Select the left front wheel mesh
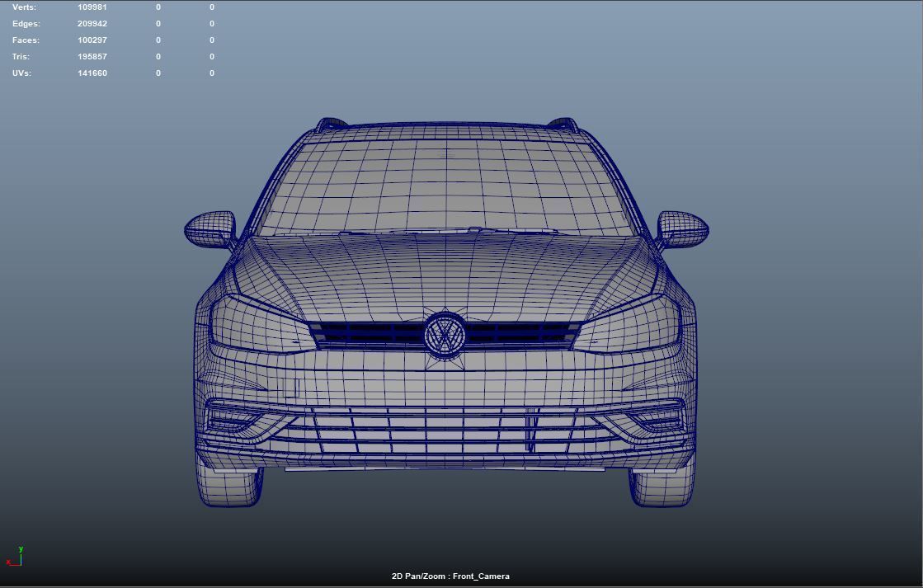 click(229, 486)
